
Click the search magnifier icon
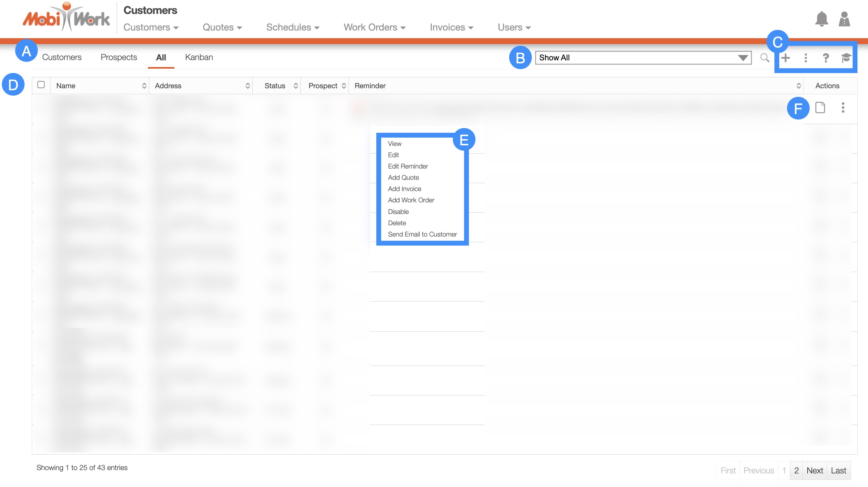(765, 58)
